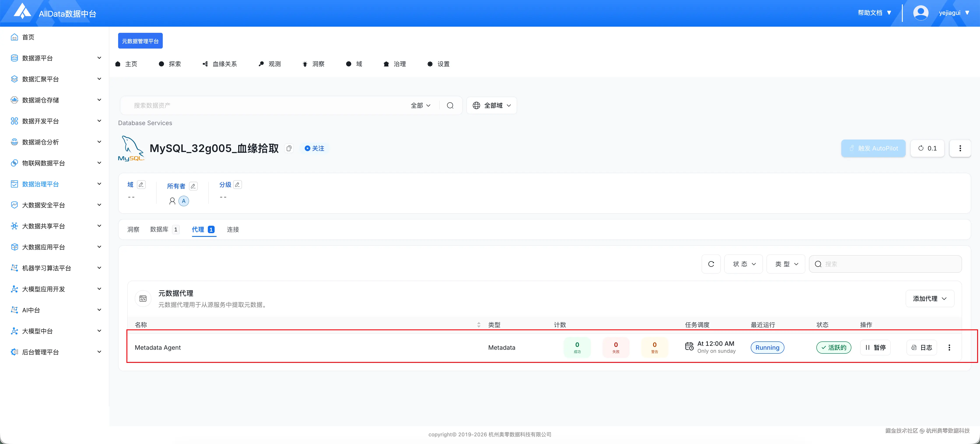
Task: Open the 状态 filter dropdown
Action: coord(743,264)
